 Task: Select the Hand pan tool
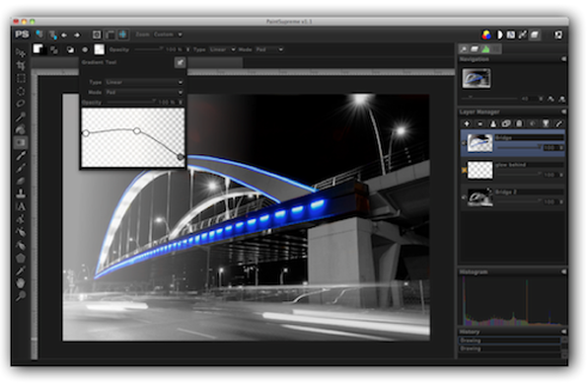point(21,283)
